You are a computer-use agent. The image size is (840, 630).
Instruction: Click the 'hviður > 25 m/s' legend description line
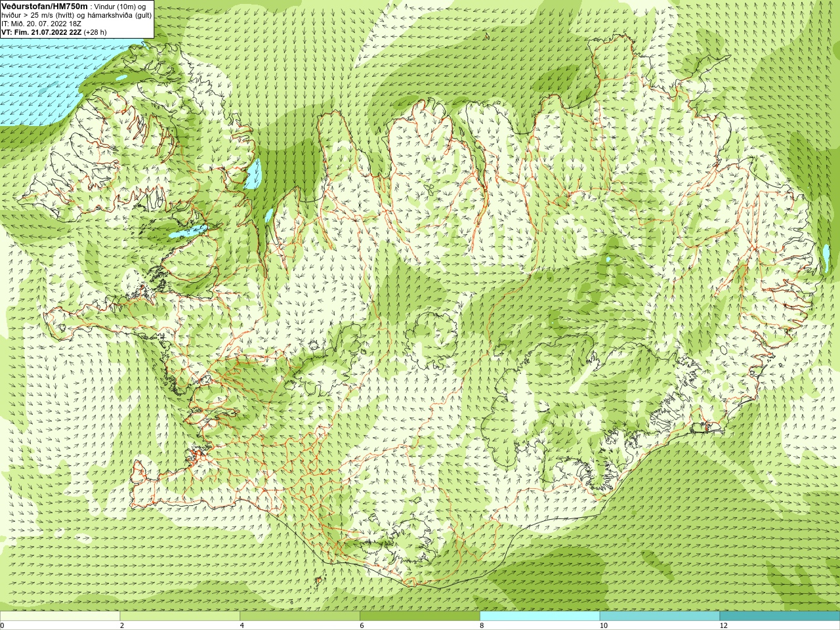[76, 15]
